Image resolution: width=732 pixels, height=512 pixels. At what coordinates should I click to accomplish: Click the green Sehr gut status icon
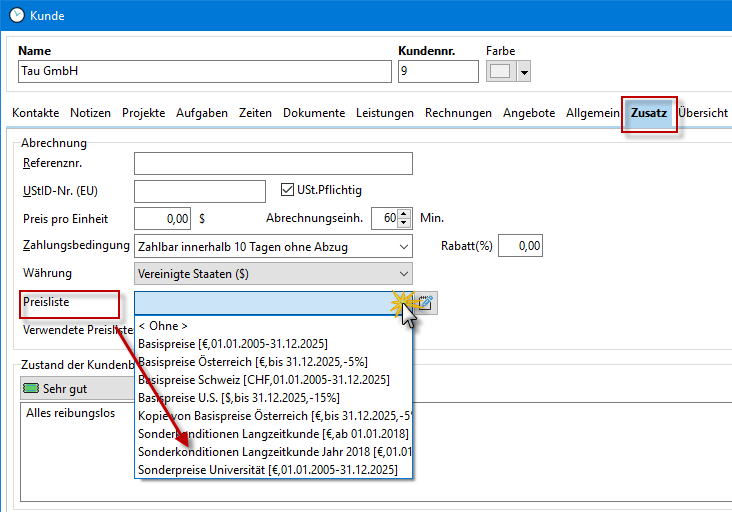point(30,388)
